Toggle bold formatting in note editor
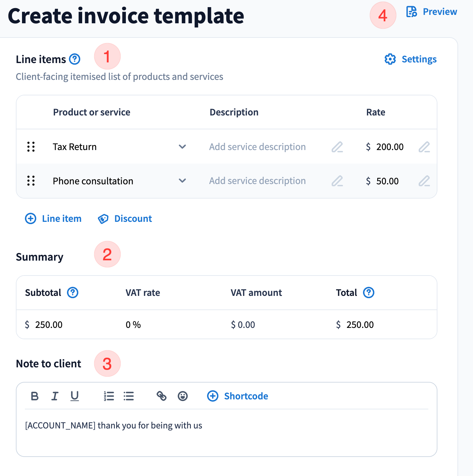Image resolution: width=473 pixels, height=476 pixels. click(35, 396)
